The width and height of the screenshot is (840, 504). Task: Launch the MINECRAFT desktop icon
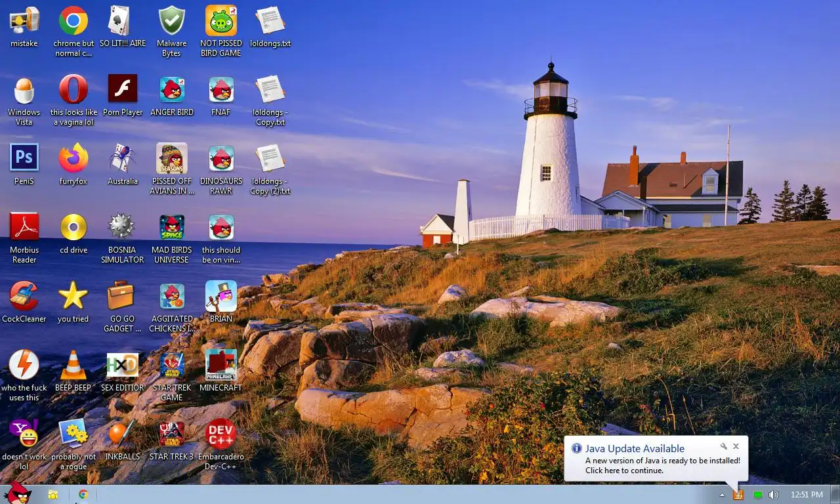221,366
